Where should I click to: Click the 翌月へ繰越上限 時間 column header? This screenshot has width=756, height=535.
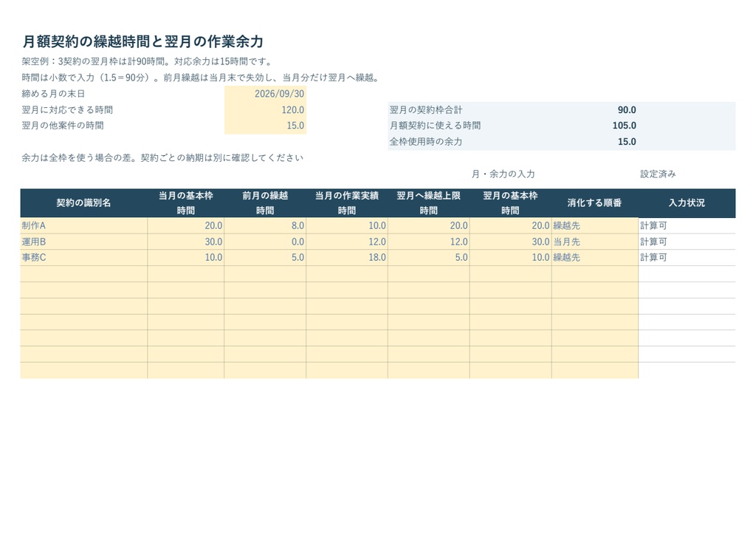coord(429,203)
